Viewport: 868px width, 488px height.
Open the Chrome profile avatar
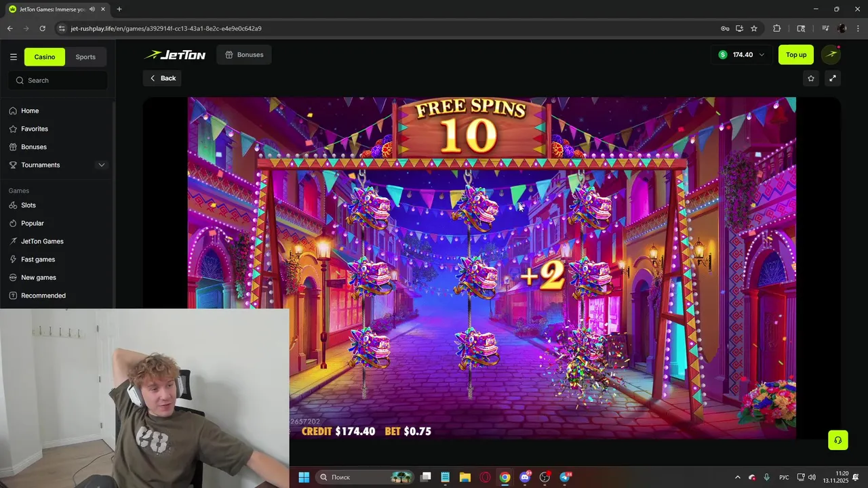point(842,28)
